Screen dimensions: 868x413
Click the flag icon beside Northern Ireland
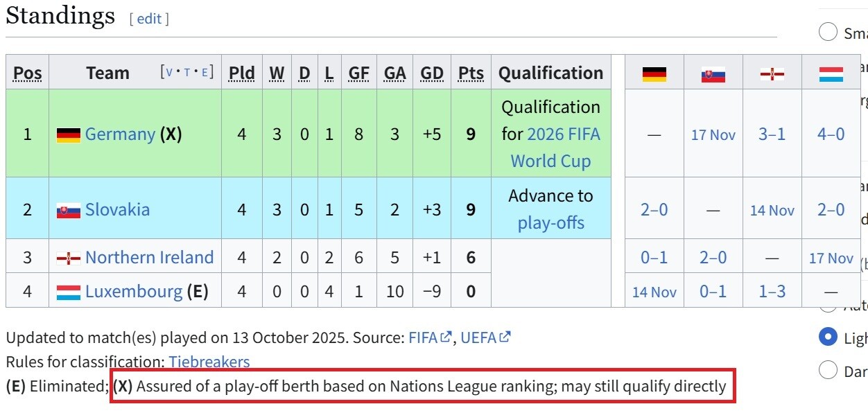pos(69,258)
